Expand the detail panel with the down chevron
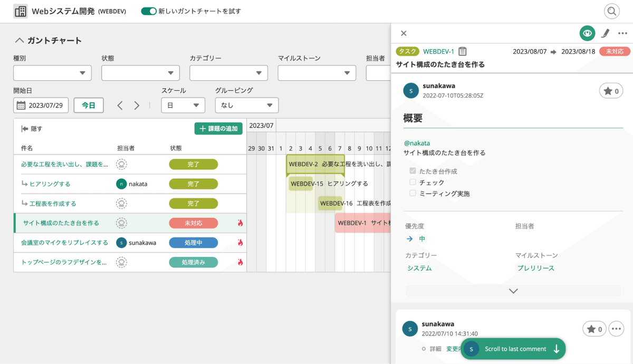The image size is (633, 364). [512, 291]
